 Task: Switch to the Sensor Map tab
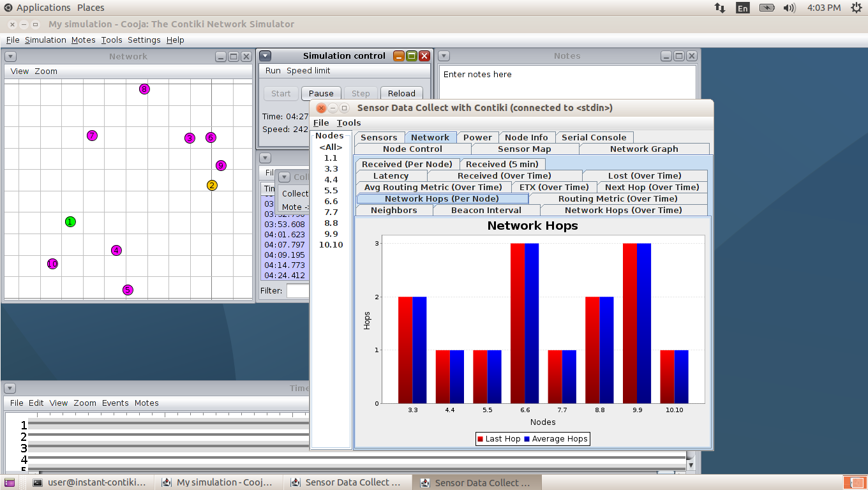pos(525,149)
